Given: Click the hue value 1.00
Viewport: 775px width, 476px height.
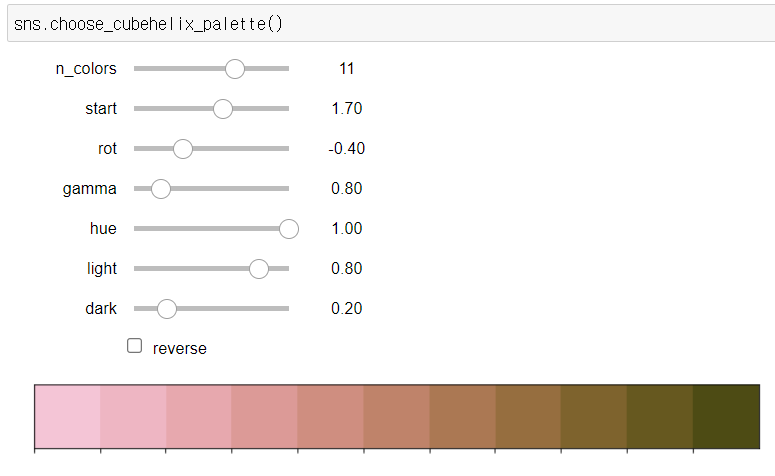Looking at the screenshot, I should (x=346, y=229).
